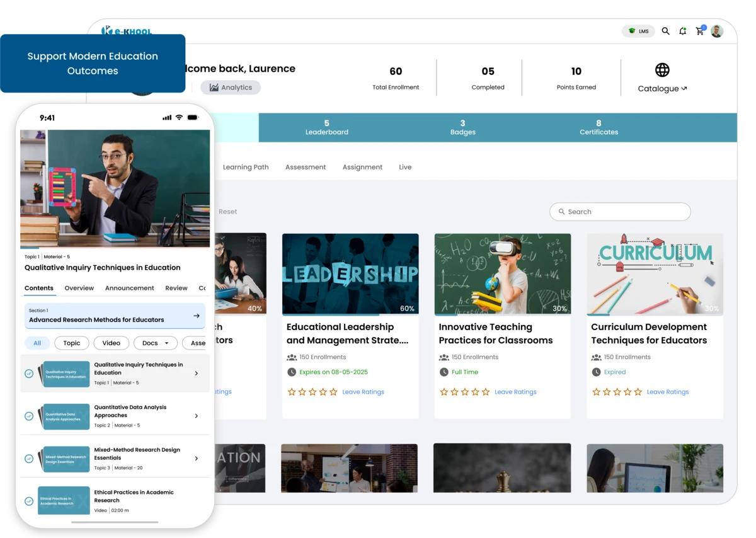Mark Qualitative Inquiry Techniques as complete
The width and height of the screenshot is (756, 538).
coord(28,374)
